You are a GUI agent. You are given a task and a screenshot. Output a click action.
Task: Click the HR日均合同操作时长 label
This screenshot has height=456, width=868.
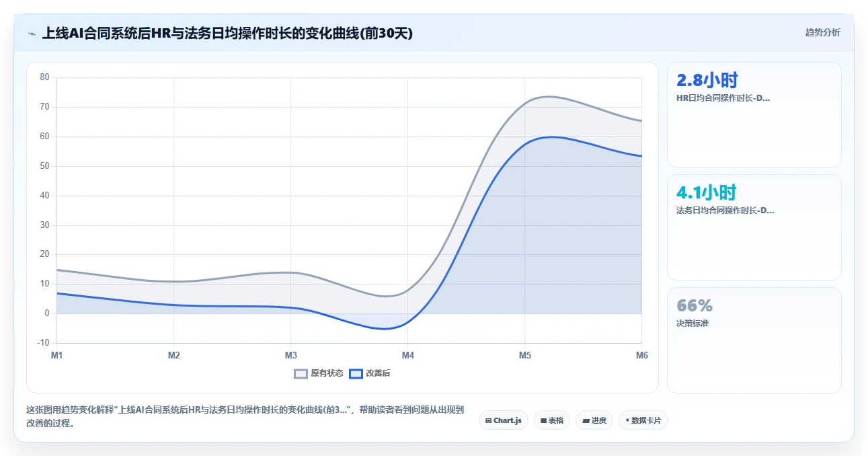coord(723,98)
